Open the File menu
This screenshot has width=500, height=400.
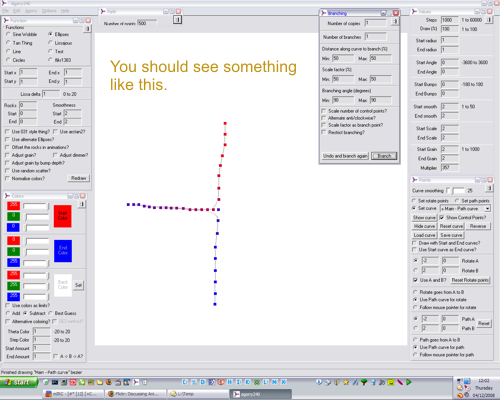5,11
